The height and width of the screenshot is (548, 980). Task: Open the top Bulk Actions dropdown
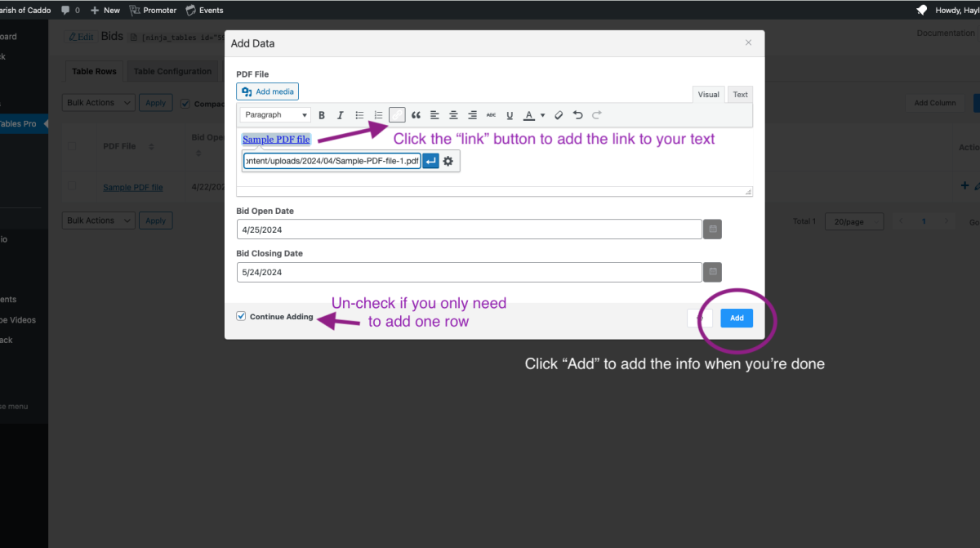[x=99, y=103]
